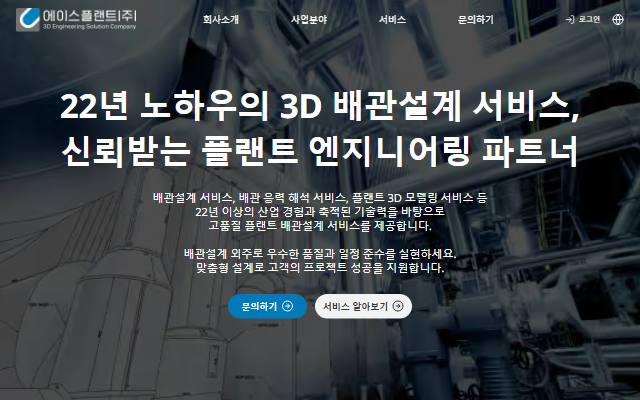
Task: Click the text 22년 이상의 산업 경험과 축적된 기술력을 바탕으로
Action: point(320,212)
